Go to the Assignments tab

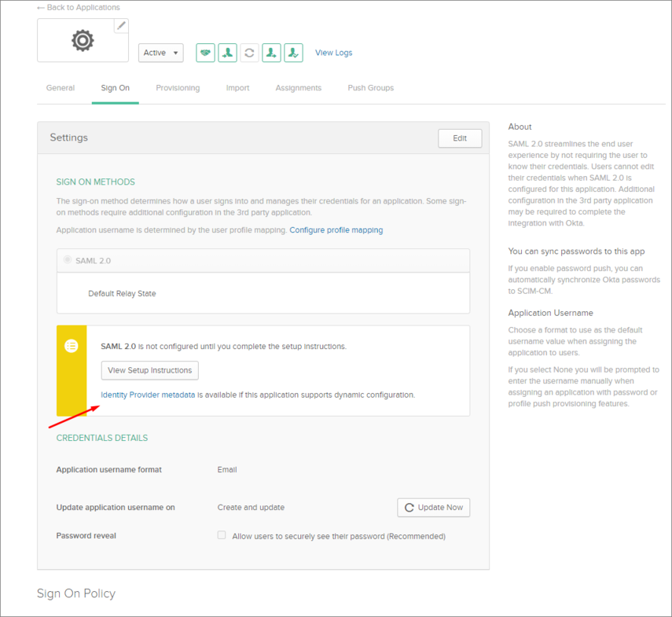(x=298, y=88)
